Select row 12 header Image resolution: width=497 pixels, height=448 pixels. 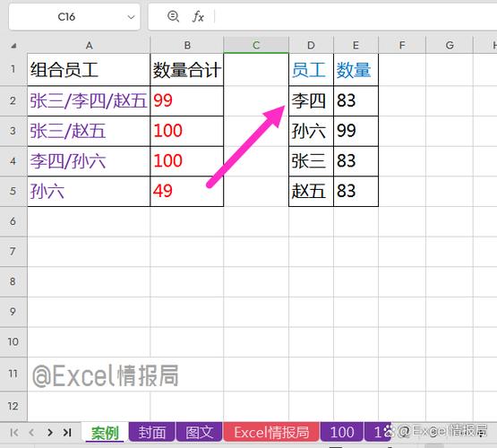13,406
